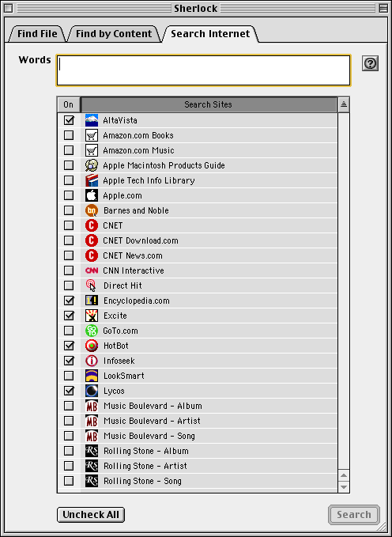392x537 pixels.
Task: Enable the Apple.com checkbox
Action: pos(69,195)
